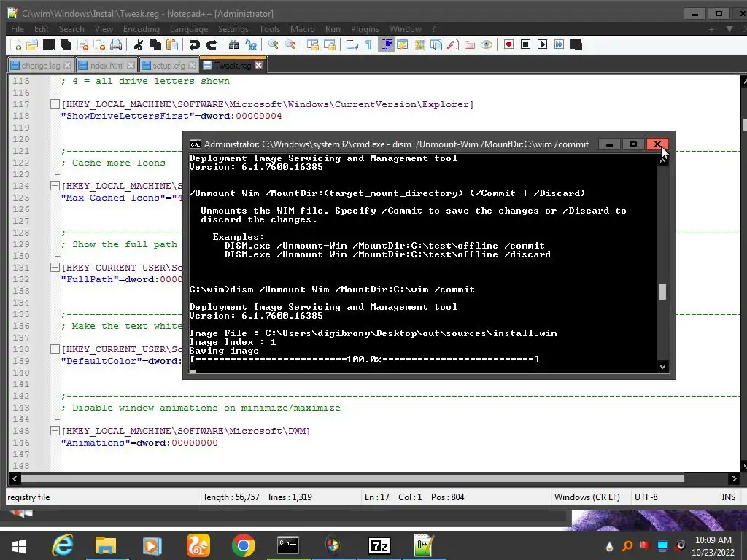Toggle synchronized vertical scrolling

[x=312, y=44]
